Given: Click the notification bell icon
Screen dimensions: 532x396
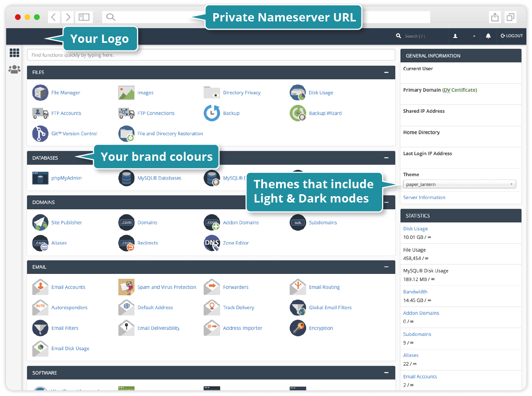Looking at the screenshot, I should tap(488, 36).
